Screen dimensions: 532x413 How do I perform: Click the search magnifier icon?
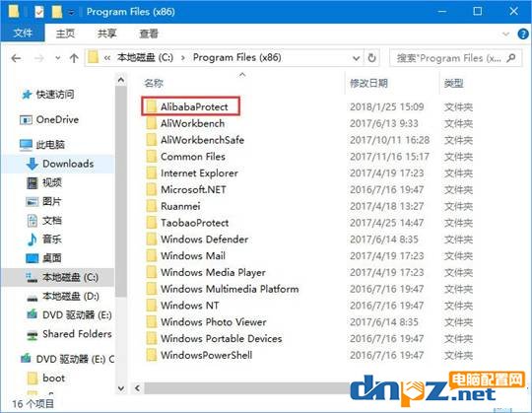511,58
